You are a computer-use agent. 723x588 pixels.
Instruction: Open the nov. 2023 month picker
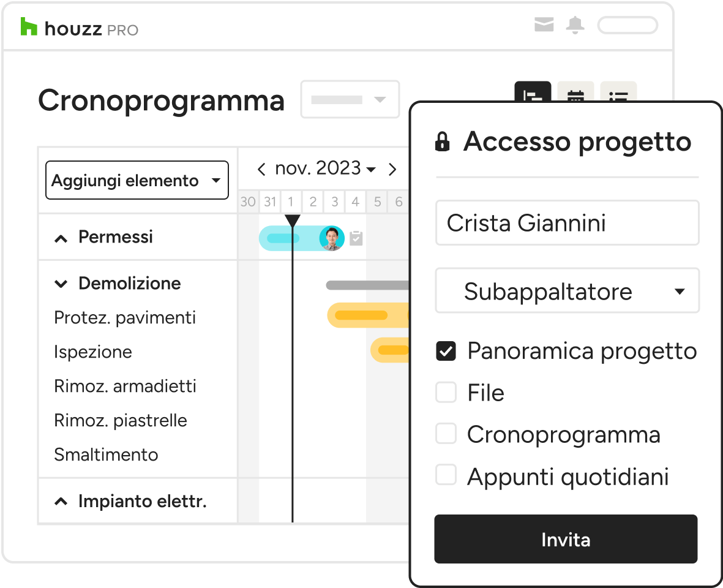[x=326, y=168]
